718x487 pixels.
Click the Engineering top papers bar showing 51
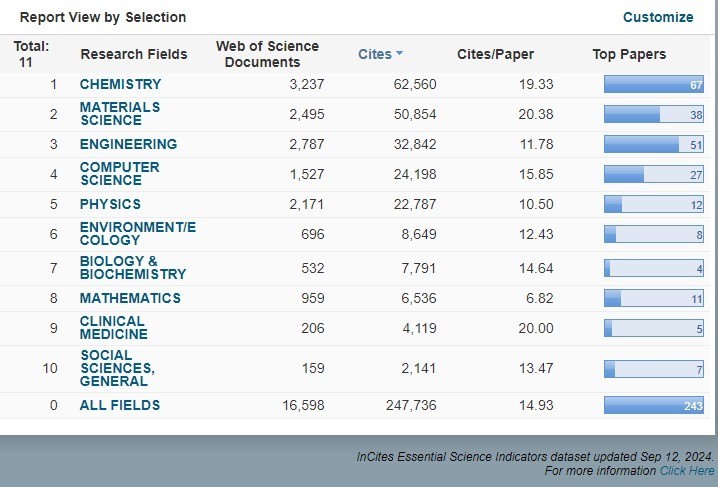[653, 144]
